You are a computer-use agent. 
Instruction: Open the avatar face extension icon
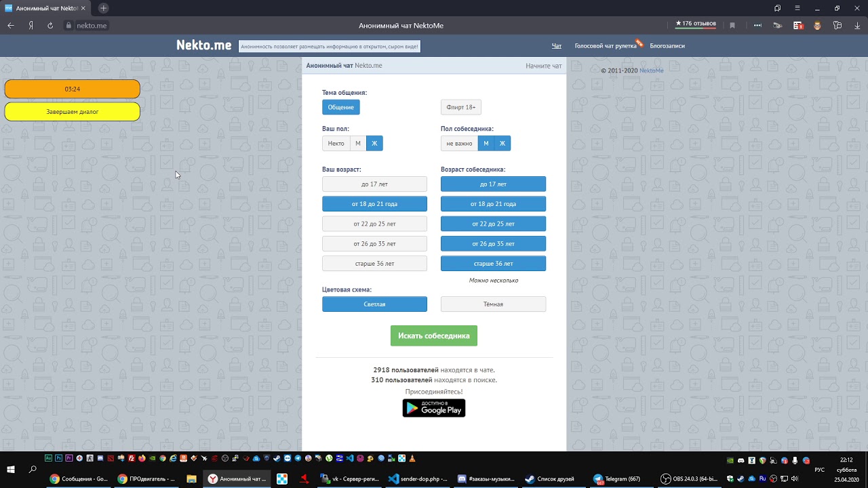point(817,25)
